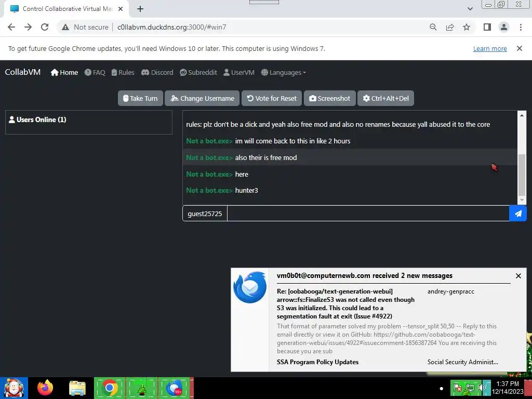532x399 pixels.
Task: Open the Windows Start menu Santa button
Action: 14,388
